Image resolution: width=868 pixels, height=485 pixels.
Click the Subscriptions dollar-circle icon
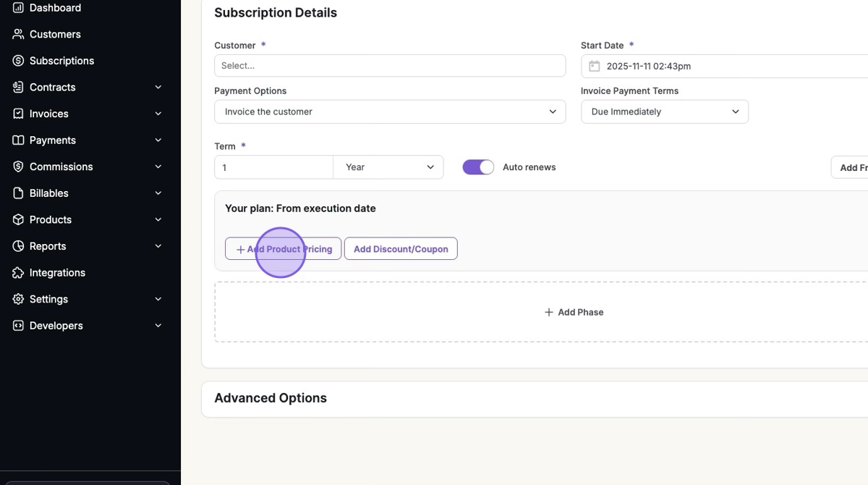tap(18, 61)
